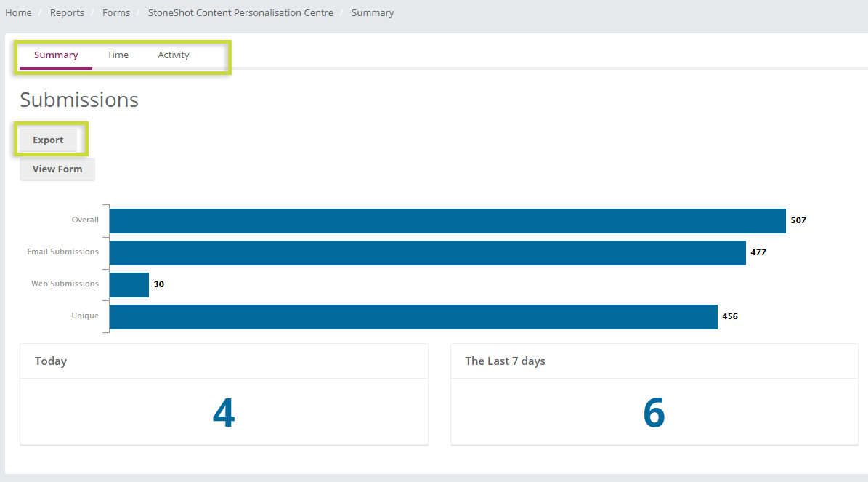Go to Home in breadcrumb
The width and height of the screenshot is (868, 482).
click(x=18, y=13)
